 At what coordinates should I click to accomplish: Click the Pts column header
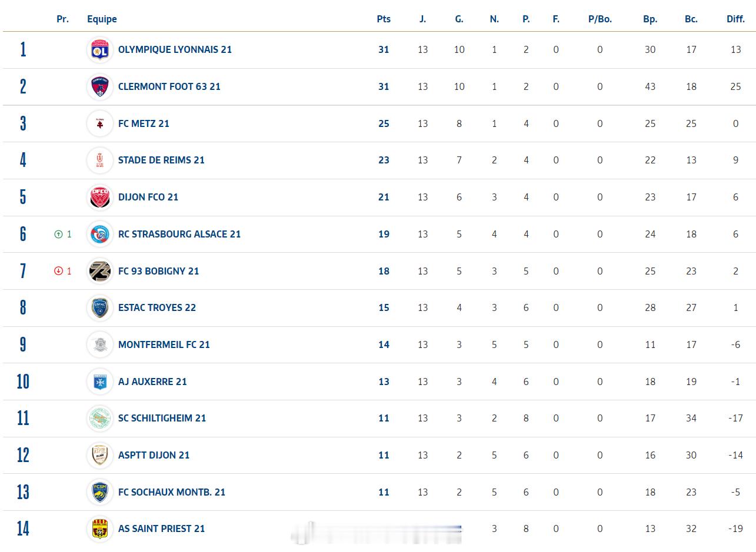click(384, 19)
